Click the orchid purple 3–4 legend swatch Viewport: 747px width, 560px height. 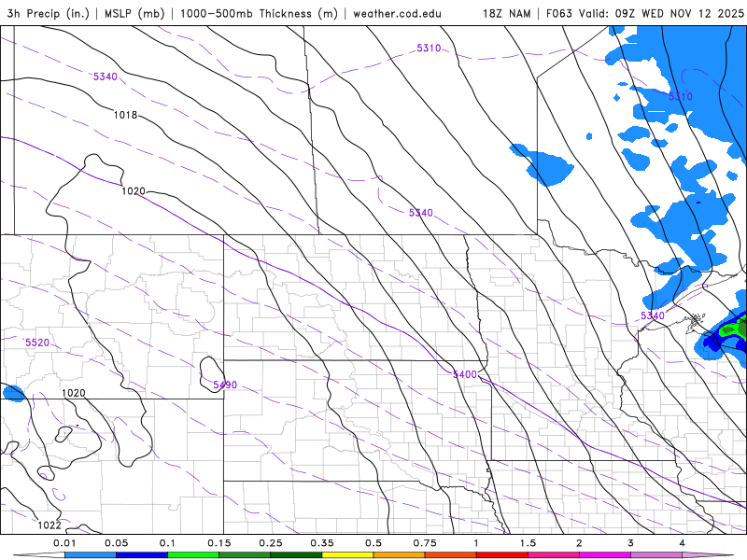656,555
